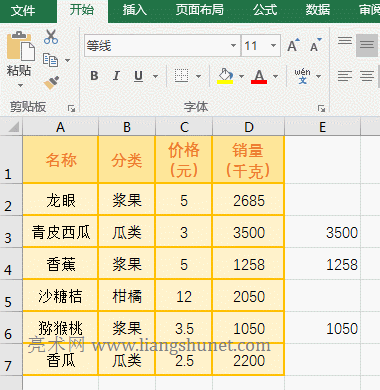
Task: Click the red font color bar
Action: point(259,82)
